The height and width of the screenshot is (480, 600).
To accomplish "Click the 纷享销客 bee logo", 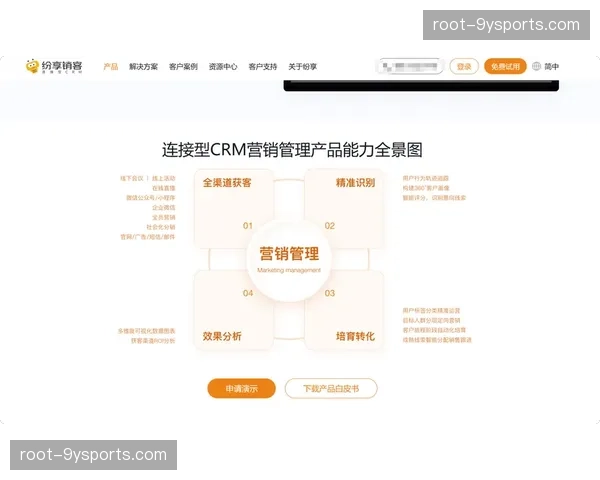I will 54,66.
